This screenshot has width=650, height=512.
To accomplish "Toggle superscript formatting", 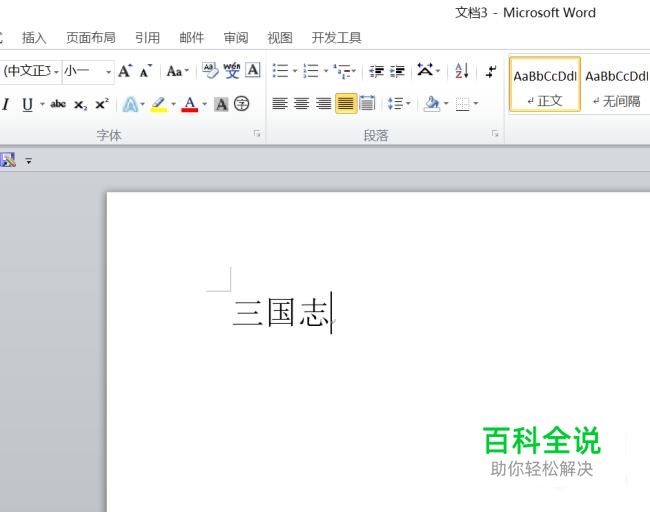I will point(102,104).
